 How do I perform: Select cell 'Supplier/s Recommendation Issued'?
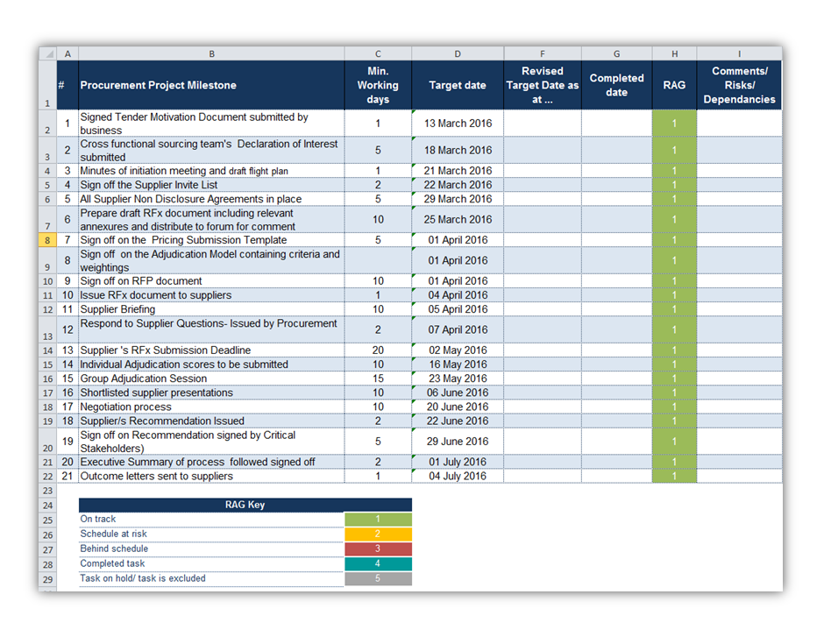211,421
